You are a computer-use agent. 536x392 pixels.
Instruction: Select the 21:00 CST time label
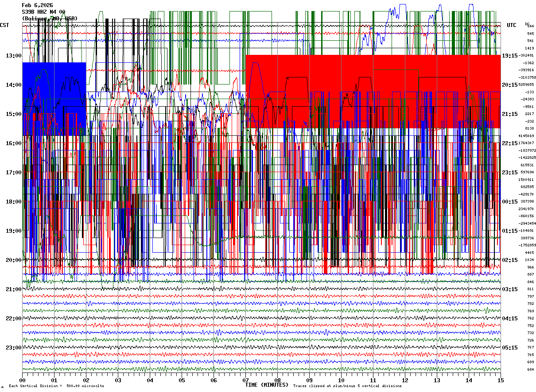[14, 289]
